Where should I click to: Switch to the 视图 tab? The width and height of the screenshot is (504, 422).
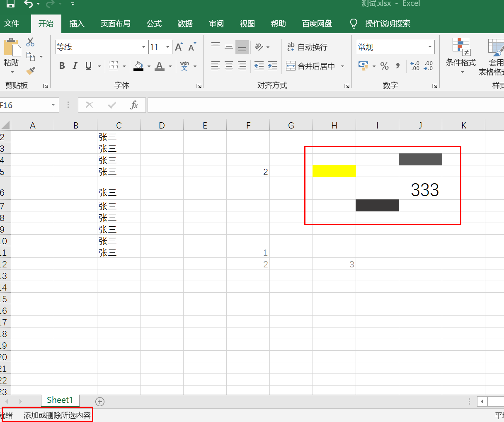(247, 24)
